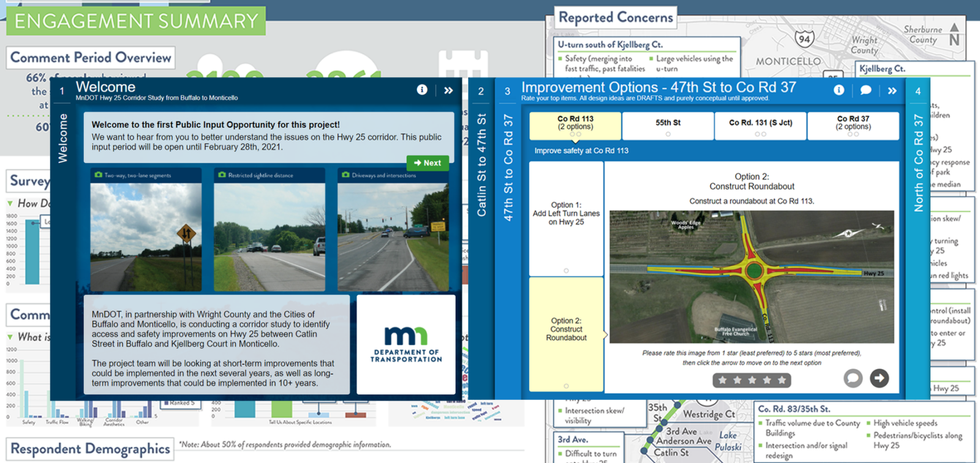Viewport: 980px width, 463px height.
Task: Click the 'ENGAGEMENT SUMMARY' green banner
Action: [x=136, y=21]
